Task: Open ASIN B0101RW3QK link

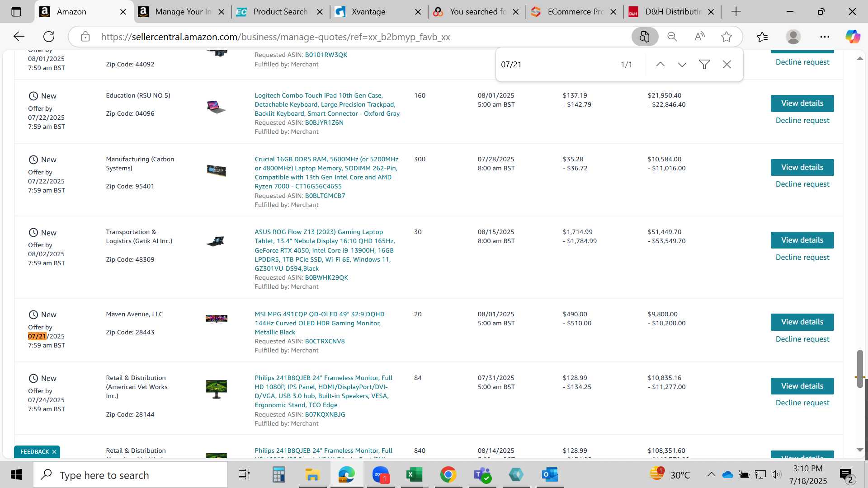Action: tap(326, 55)
